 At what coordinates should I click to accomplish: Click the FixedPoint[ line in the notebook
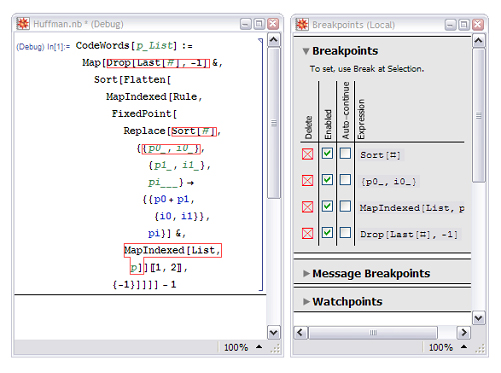(x=144, y=114)
